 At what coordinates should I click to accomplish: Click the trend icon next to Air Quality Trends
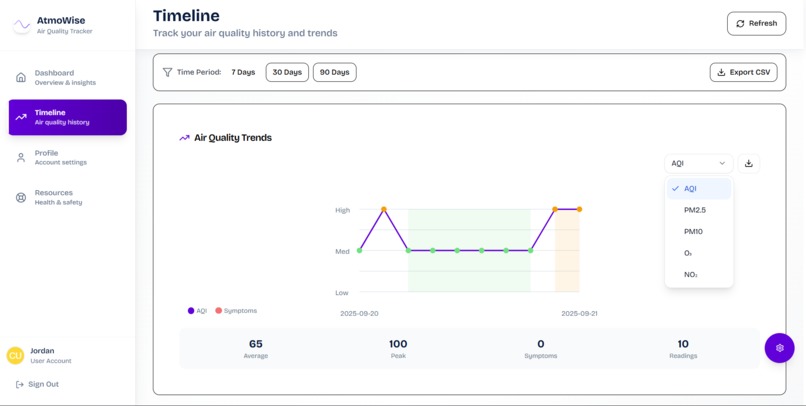(184, 138)
